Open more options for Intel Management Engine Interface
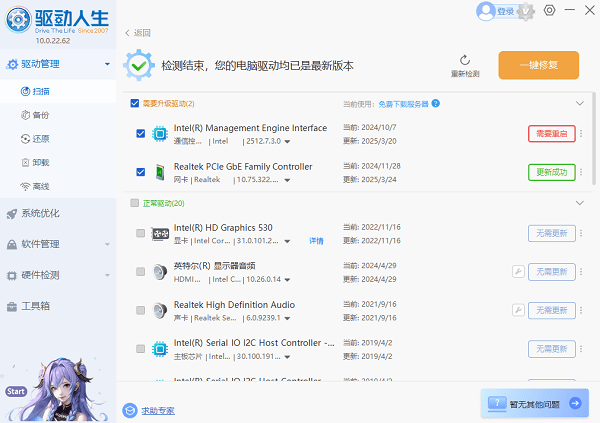 tap(581, 134)
